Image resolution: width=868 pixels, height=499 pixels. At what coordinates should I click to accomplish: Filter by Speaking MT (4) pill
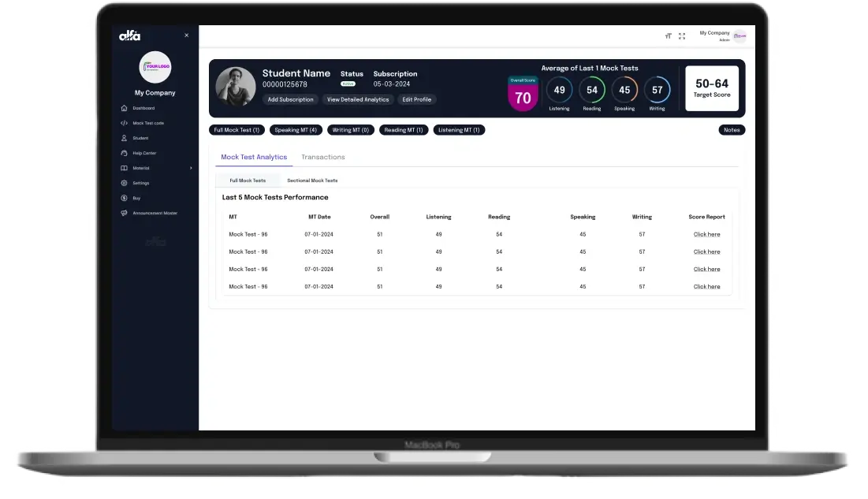pos(296,130)
